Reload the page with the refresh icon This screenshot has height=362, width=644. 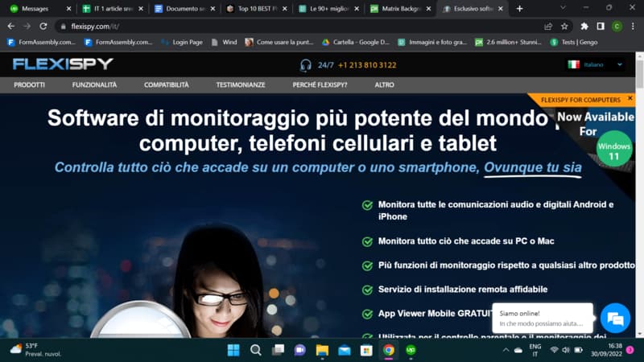(x=43, y=27)
